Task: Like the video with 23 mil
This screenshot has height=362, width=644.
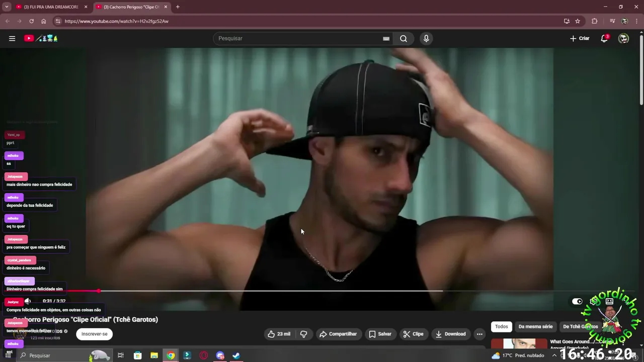Action: (279, 334)
